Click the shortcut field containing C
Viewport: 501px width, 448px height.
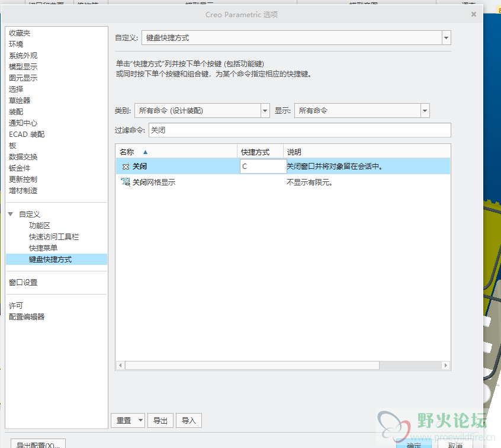[263, 167]
